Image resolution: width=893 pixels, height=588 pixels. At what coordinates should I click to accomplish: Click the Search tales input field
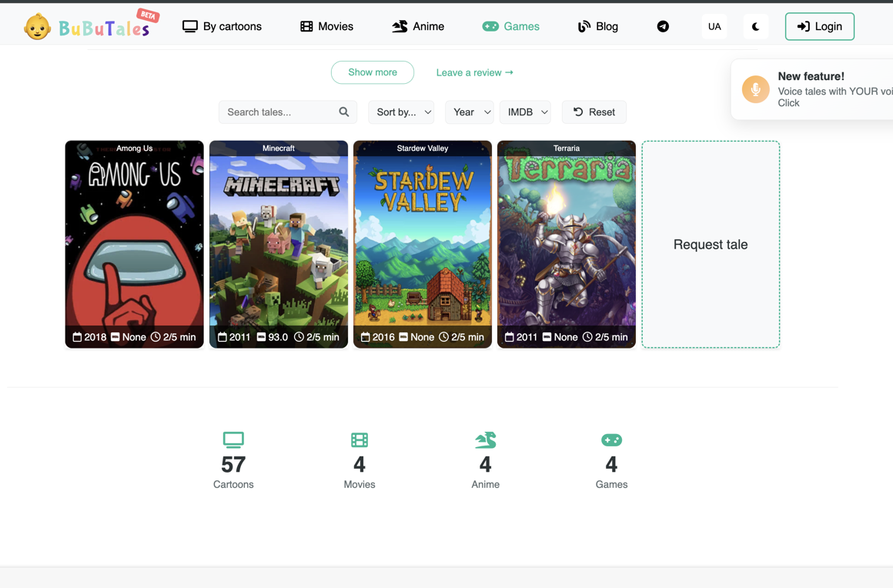[x=279, y=112]
